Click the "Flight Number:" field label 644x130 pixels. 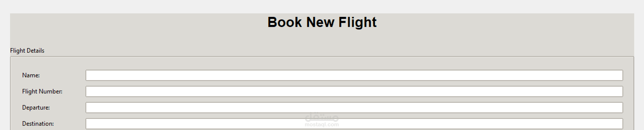pos(42,91)
